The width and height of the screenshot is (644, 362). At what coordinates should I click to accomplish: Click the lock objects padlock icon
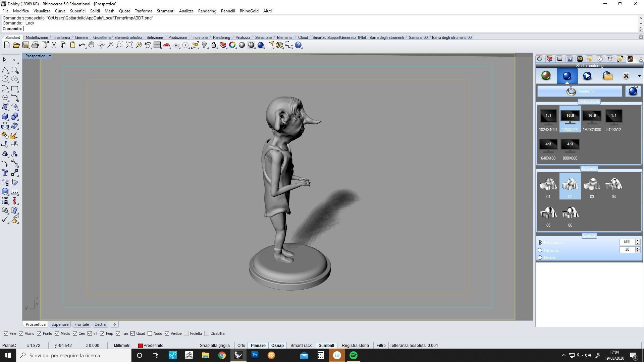[x=214, y=45]
